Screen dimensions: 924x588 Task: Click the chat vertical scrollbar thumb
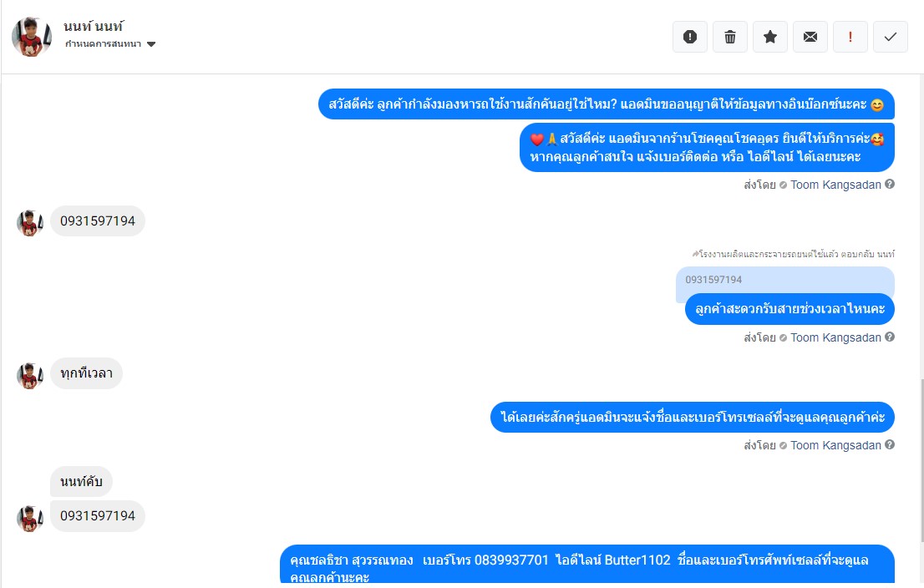click(921, 459)
